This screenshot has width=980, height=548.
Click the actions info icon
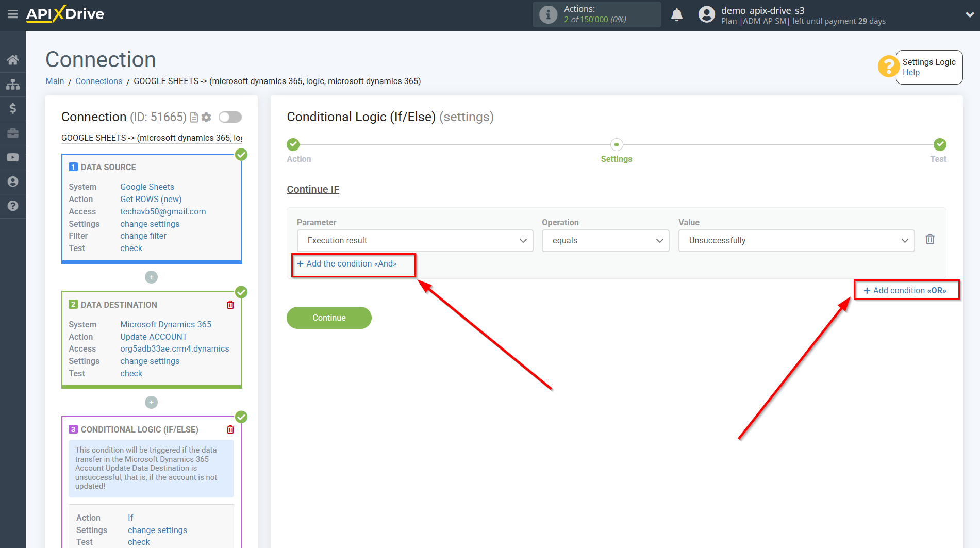point(548,14)
